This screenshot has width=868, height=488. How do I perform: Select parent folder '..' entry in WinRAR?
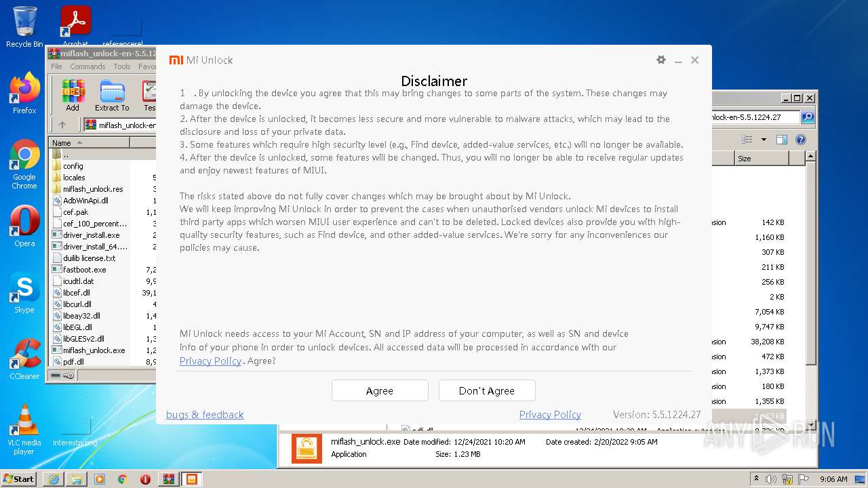(x=66, y=154)
